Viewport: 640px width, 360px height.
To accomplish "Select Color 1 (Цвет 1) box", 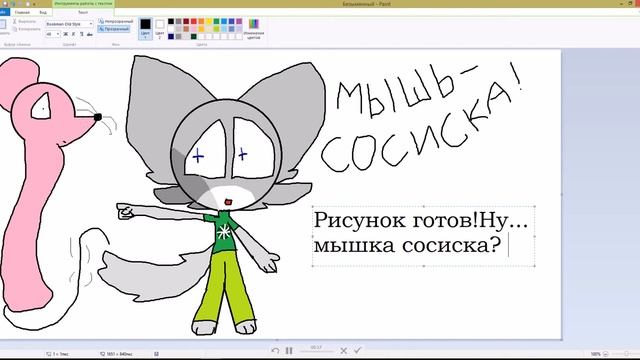I will 145,28.
